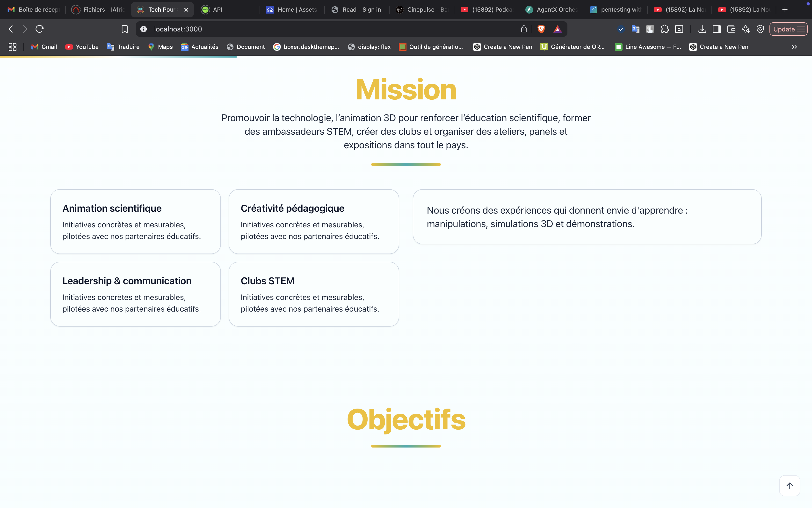Screen dimensions: 812x508
Task: Switch to the API tab
Action: tap(228, 10)
